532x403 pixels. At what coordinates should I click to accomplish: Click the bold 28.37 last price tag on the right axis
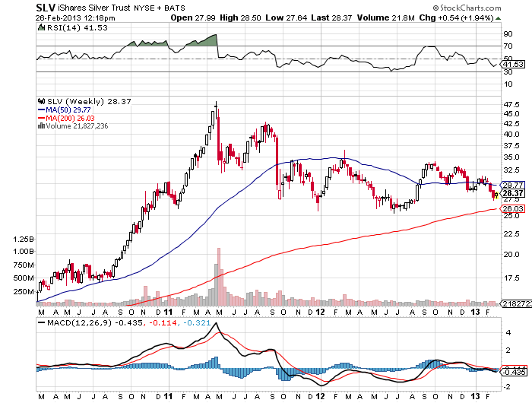click(x=513, y=193)
